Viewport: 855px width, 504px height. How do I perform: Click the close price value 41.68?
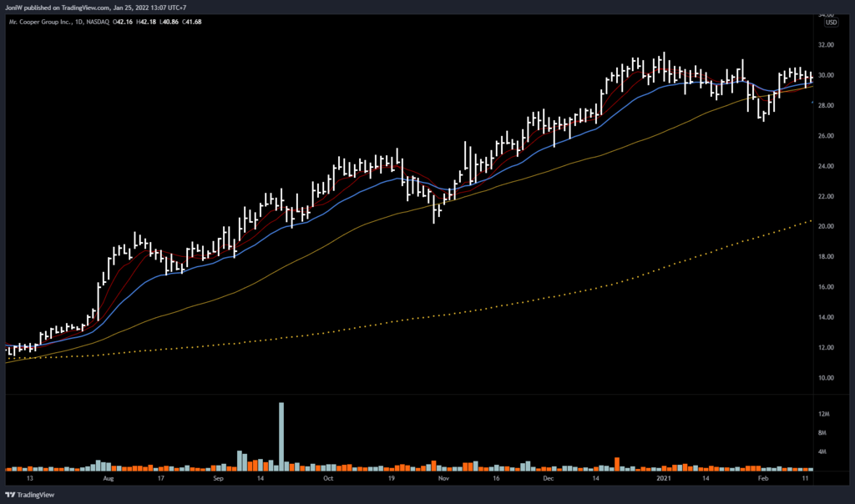pyautogui.click(x=192, y=21)
